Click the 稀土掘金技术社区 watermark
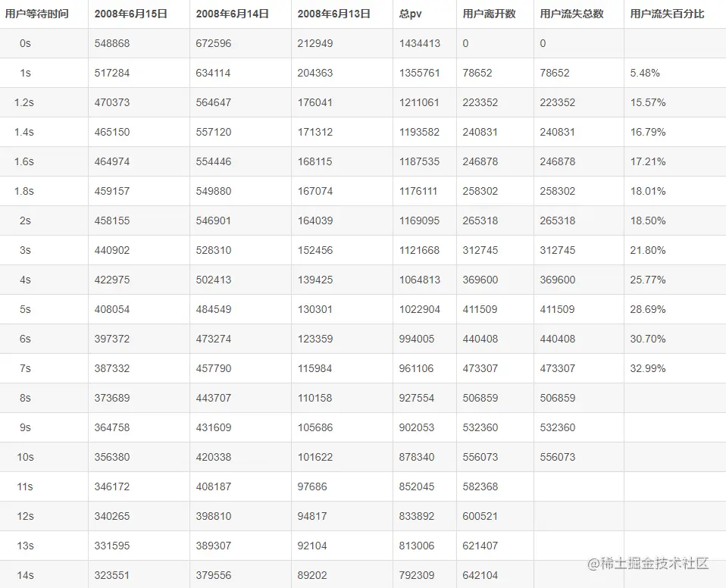The width and height of the screenshot is (726, 588). pos(647,563)
